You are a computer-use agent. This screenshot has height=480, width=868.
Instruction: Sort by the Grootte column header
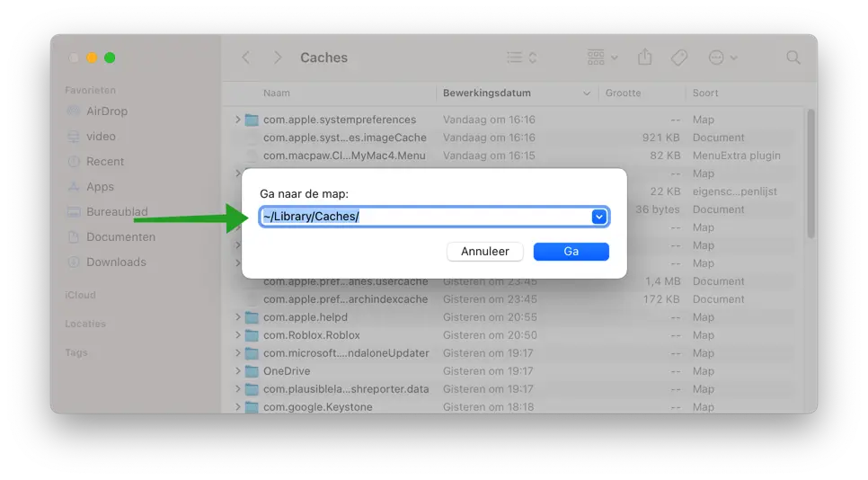pos(623,93)
